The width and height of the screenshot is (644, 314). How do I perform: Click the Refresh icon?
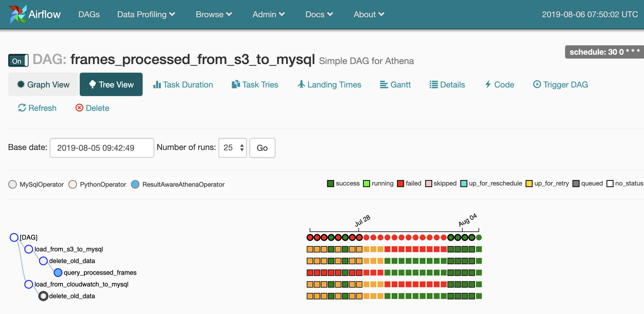click(22, 108)
